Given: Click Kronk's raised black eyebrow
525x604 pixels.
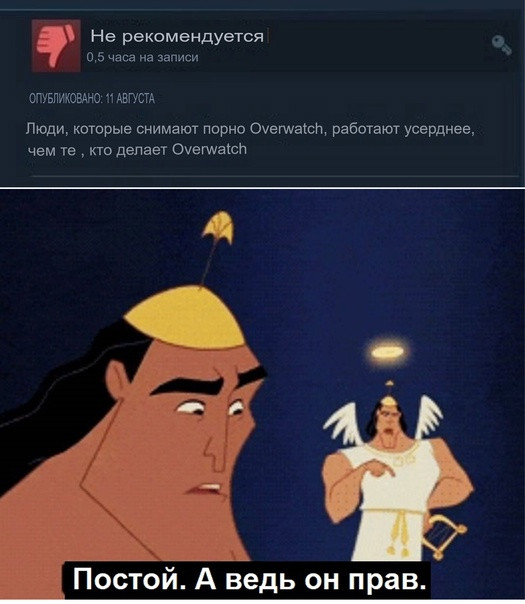Looking at the screenshot, I should point(188,386).
